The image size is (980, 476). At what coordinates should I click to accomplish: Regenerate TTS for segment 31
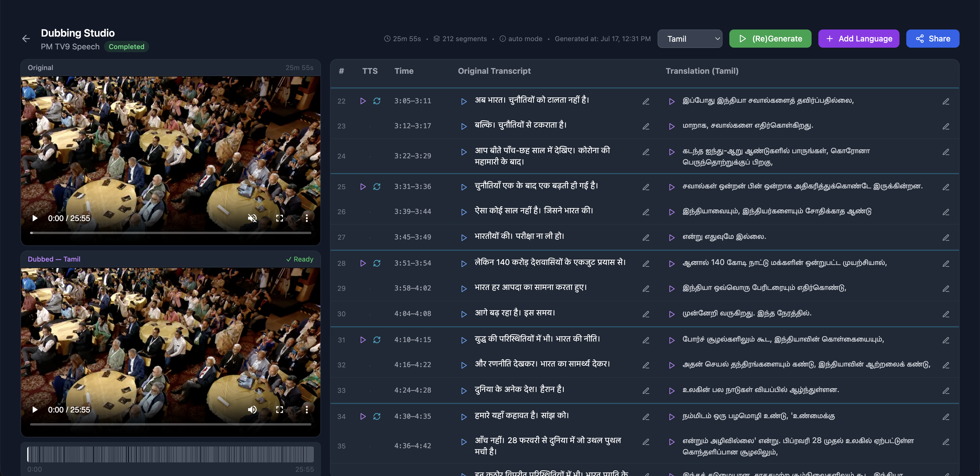[x=377, y=340]
